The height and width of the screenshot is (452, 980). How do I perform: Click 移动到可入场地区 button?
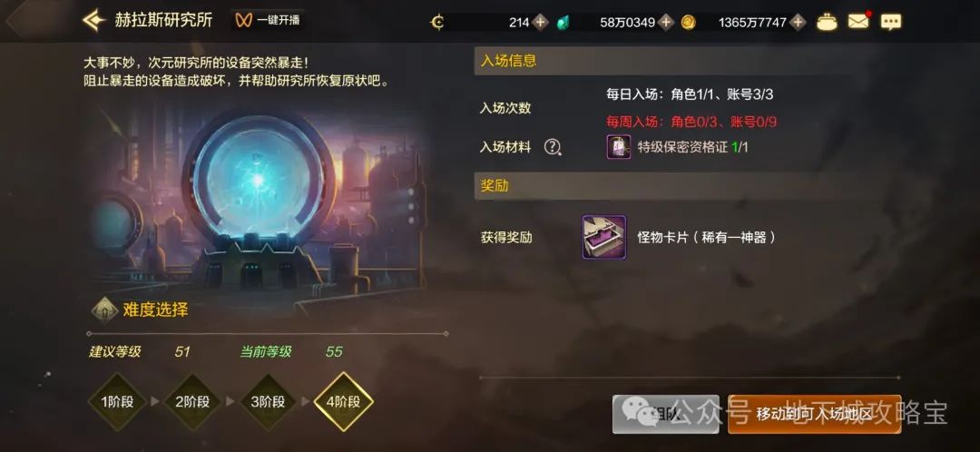point(814,414)
